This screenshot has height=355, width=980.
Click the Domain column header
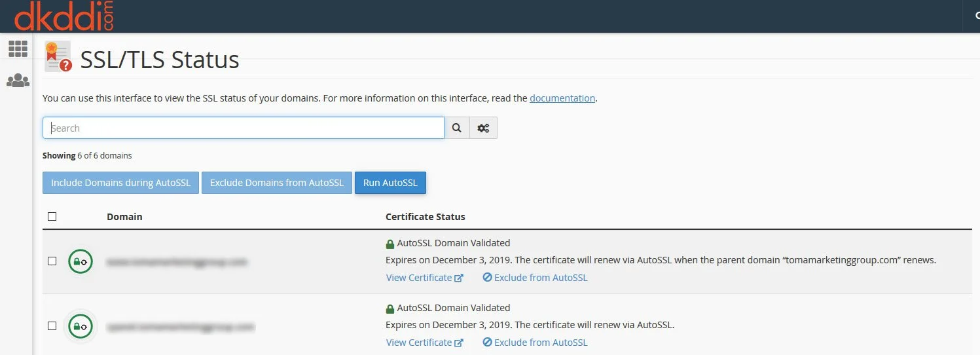pyautogui.click(x=124, y=217)
